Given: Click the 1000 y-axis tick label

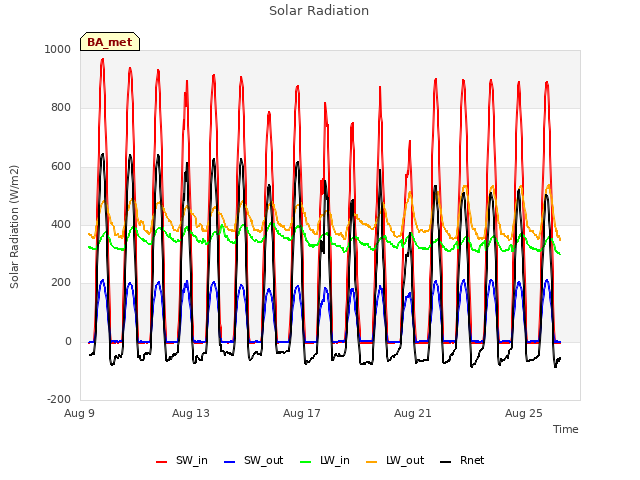Looking at the screenshot, I should coord(58,49).
